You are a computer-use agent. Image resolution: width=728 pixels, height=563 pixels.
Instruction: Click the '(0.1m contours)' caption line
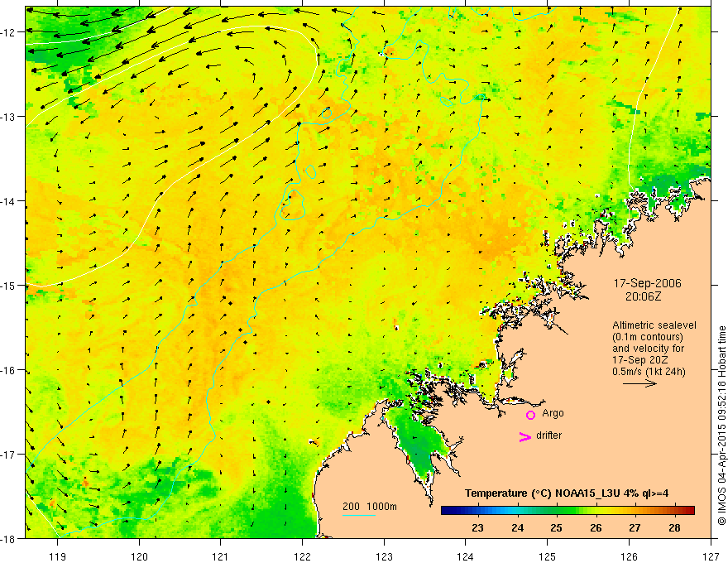(648, 337)
